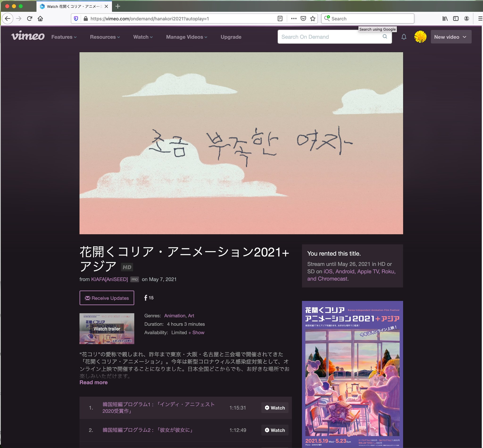Screen dimensions: 483x448
Task: Click the Receive Updates button
Action: [x=107, y=298]
